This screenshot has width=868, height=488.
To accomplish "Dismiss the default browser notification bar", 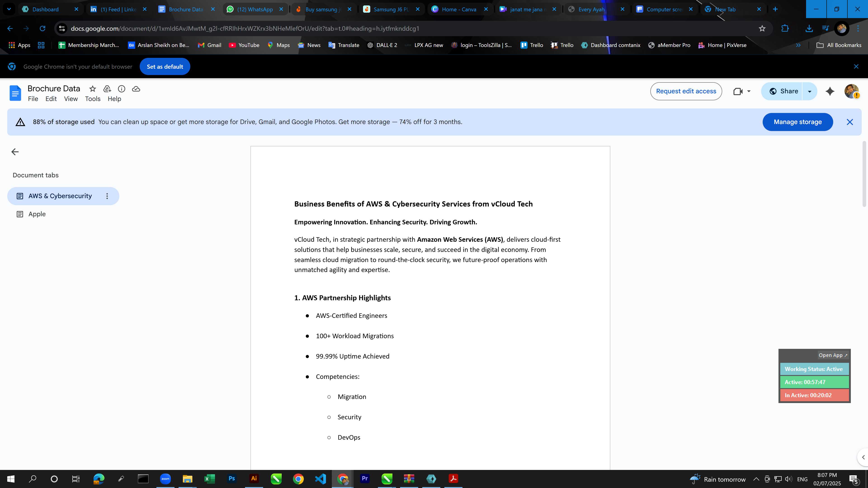I will coord(856,66).
